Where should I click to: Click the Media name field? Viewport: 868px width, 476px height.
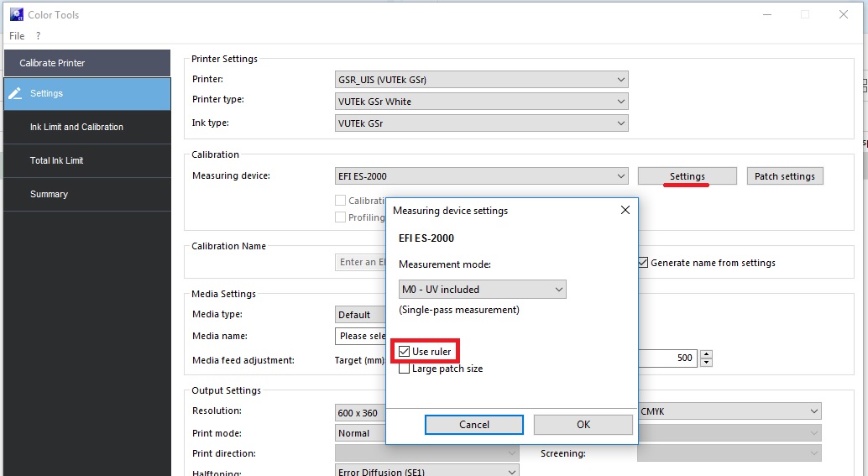(360, 336)
